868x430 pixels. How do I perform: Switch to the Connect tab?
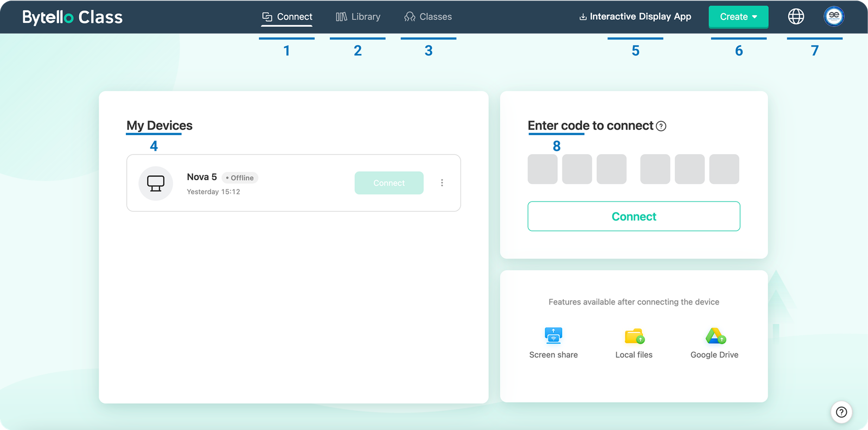point(287,17)
